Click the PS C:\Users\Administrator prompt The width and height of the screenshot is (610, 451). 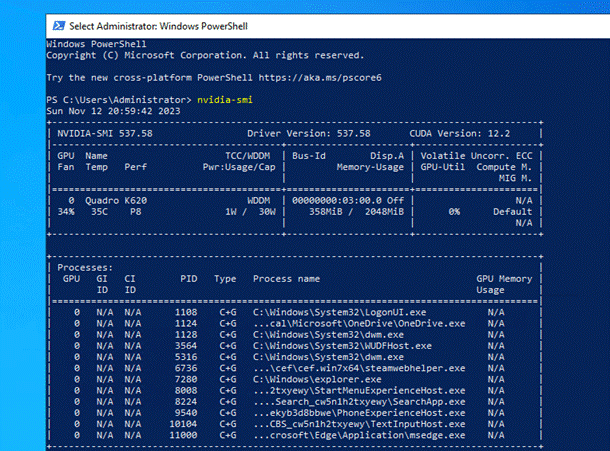coord(118,100)
